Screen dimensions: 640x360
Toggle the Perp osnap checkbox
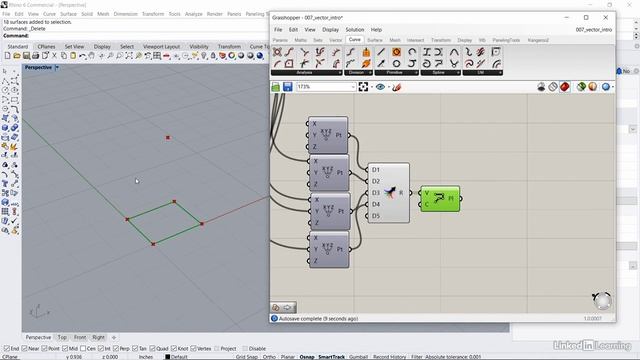pos(116,349)
